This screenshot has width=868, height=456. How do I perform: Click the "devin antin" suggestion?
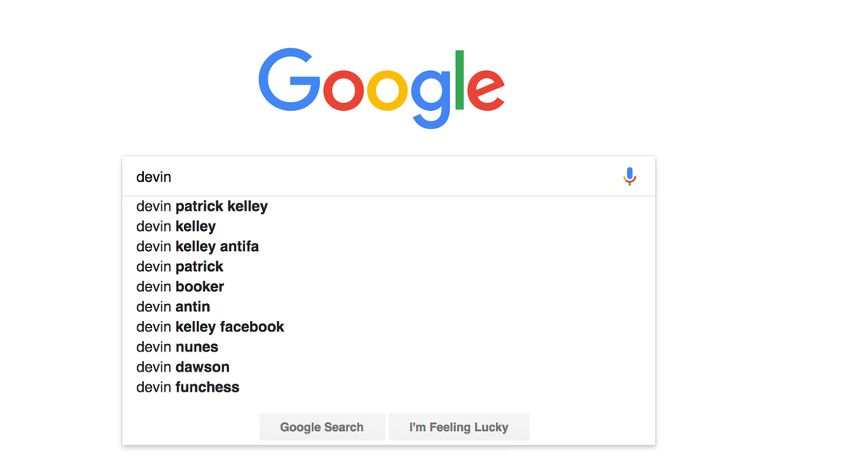pyautogui.click(x=174, y=307)
